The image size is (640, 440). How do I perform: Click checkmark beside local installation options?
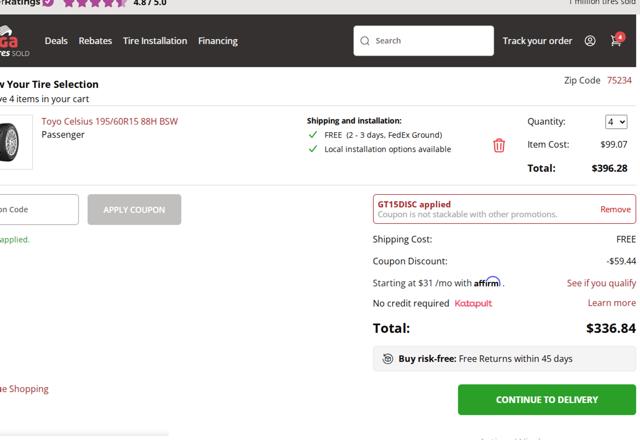click(313, 149)
